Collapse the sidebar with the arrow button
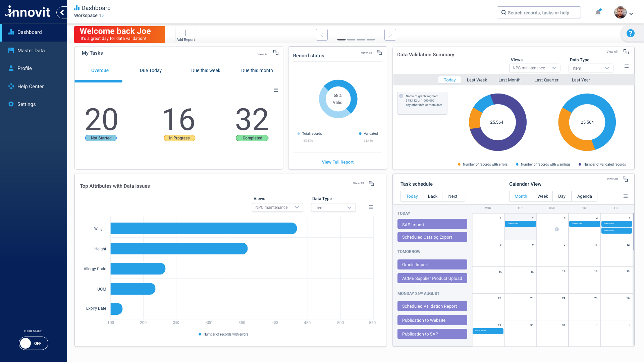The image size is (644, 362). tap(62, 12)
